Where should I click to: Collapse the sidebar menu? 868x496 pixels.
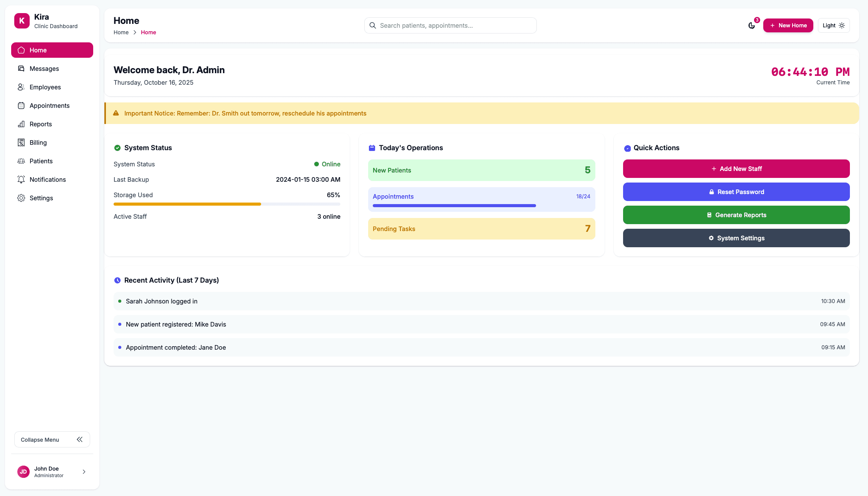(52, 439)
